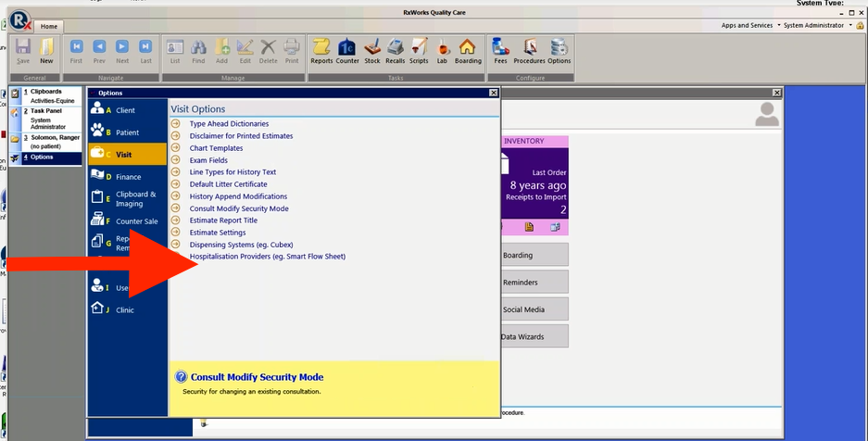Open Type Ahead Dictionaries option
This screenshot has width=868, height=441.
coord(229,124)
